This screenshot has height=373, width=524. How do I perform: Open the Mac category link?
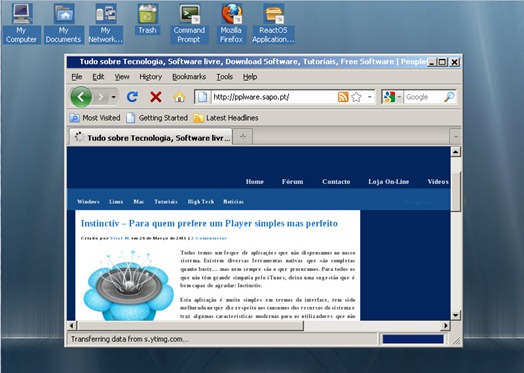coord(139,202)
